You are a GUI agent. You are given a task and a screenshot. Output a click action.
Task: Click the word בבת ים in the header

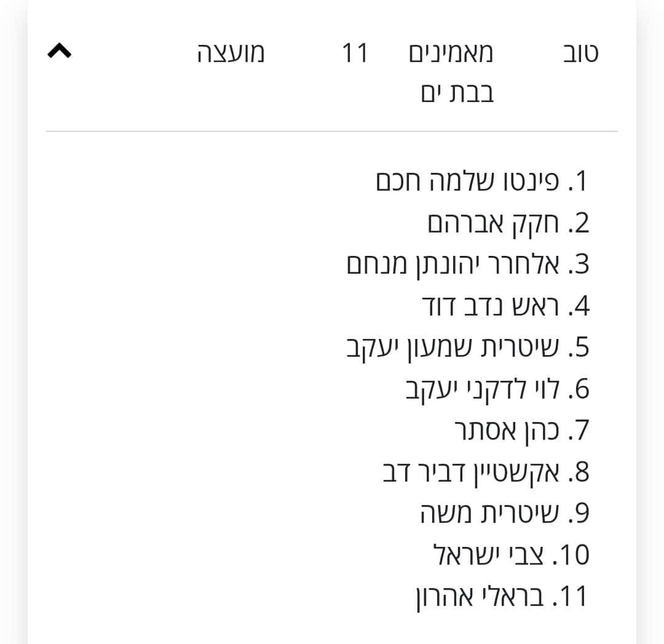click(x=457, y=93)
